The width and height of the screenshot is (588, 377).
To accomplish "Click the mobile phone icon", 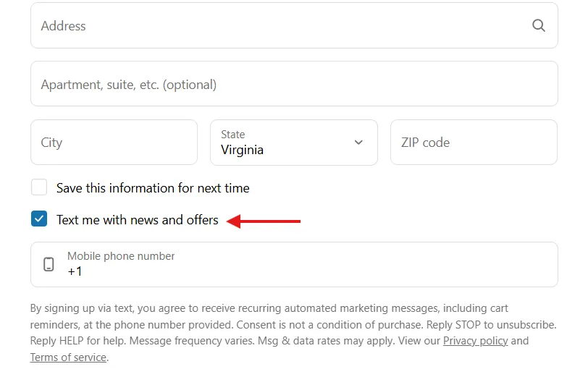I will (x=49, y=264).
